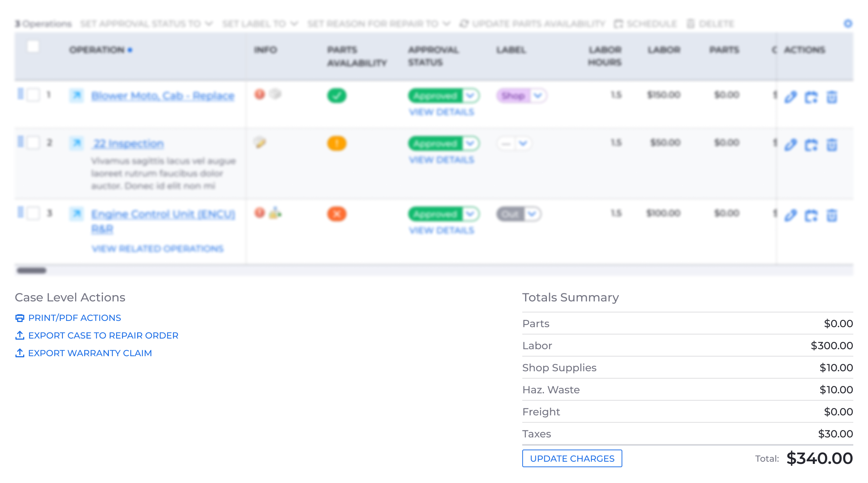Check the 22 Inspection operation checkbox

33,143
